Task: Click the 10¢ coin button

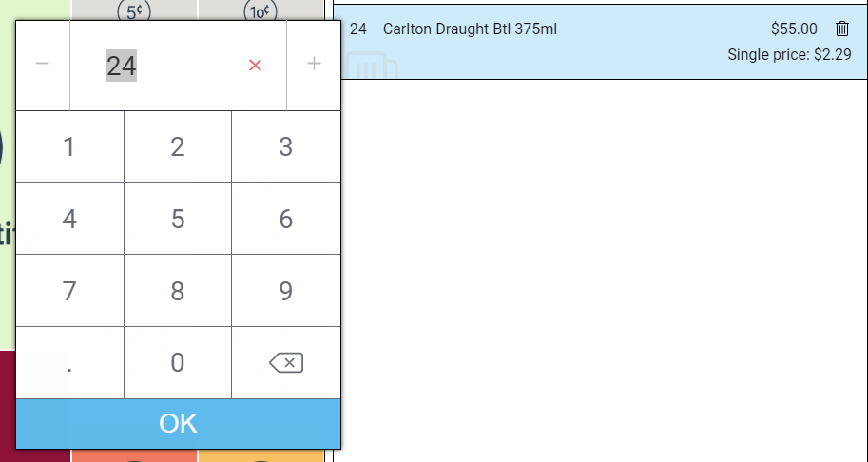Action: [x=260, y=10]
